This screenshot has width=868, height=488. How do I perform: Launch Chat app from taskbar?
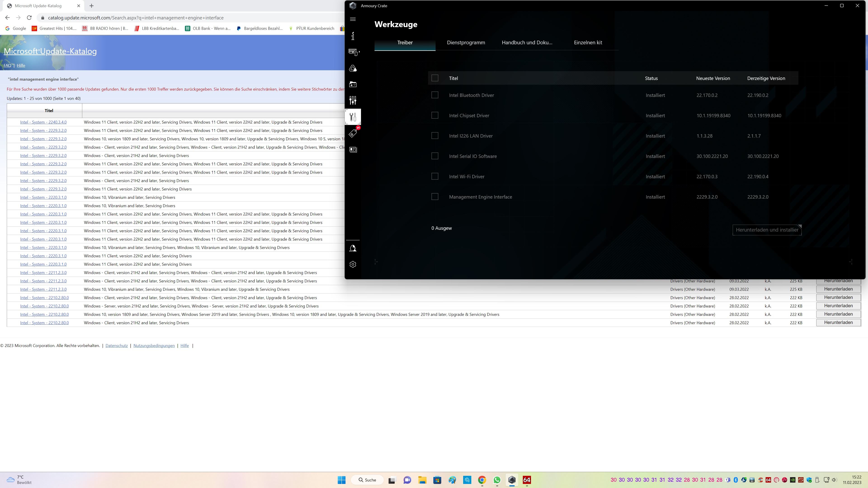(x=407, y=480)
